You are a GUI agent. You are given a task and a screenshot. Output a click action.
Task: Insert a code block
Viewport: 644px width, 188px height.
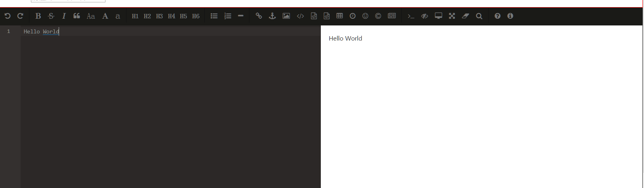[327, 16]
